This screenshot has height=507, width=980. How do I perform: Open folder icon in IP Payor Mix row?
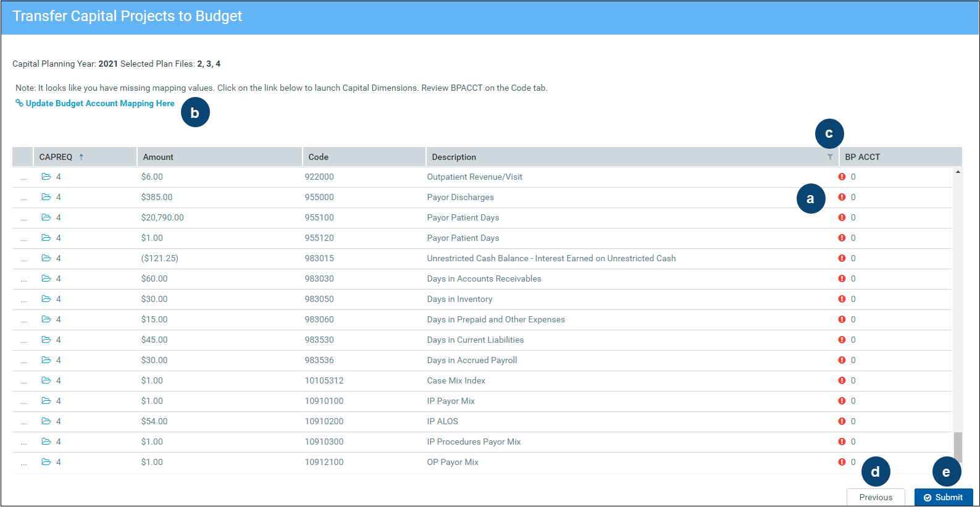coord(46,401)
